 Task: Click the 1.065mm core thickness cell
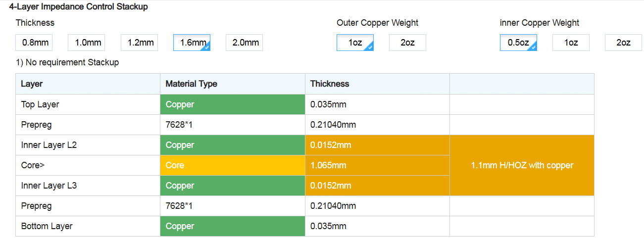click(x=377, y=165)
